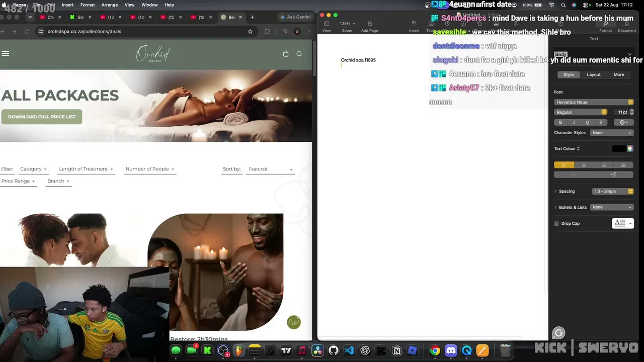Open Kick app from the Dock

(207, 350)
